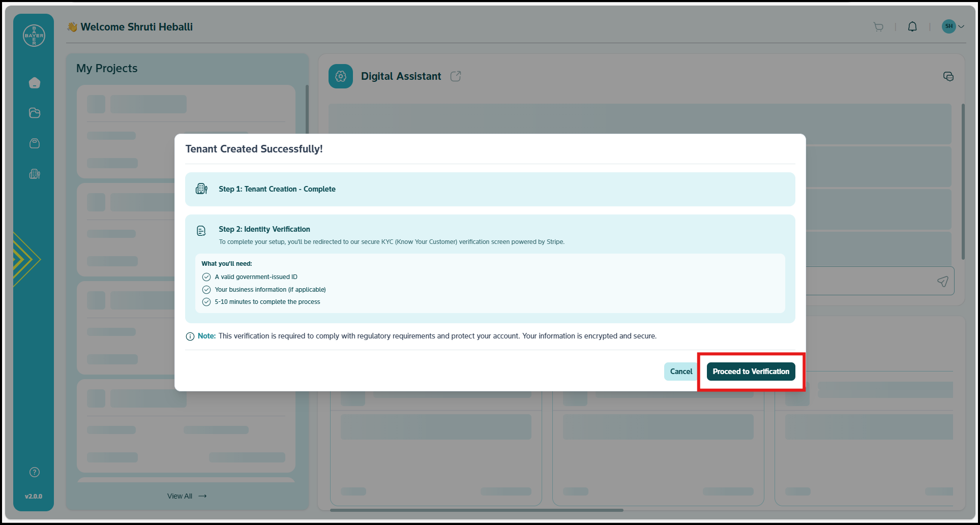Expand sidebar using yellow chevron arrows
This screenshot has height=525, width=980.
click(x=24, y=259)
